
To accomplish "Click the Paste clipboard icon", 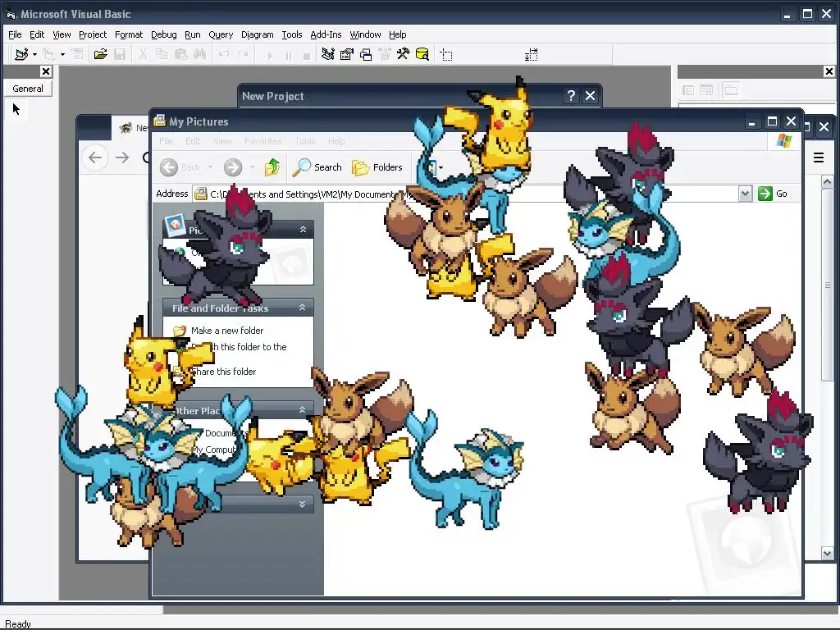I will pos(181,54).
